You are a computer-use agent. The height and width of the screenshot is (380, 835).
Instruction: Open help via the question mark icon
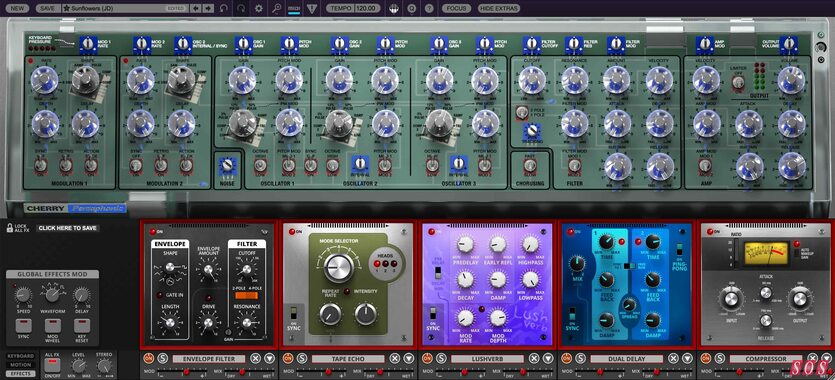coord(429,9)
